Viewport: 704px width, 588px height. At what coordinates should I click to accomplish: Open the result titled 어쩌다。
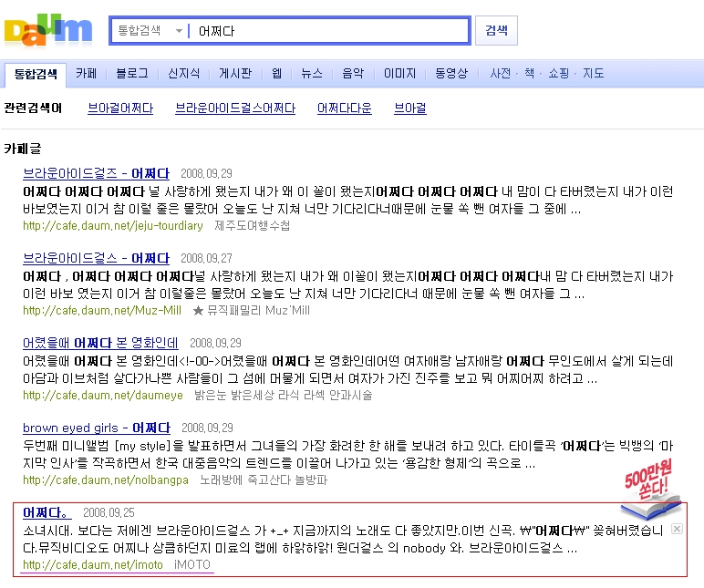tap(47, 512)
